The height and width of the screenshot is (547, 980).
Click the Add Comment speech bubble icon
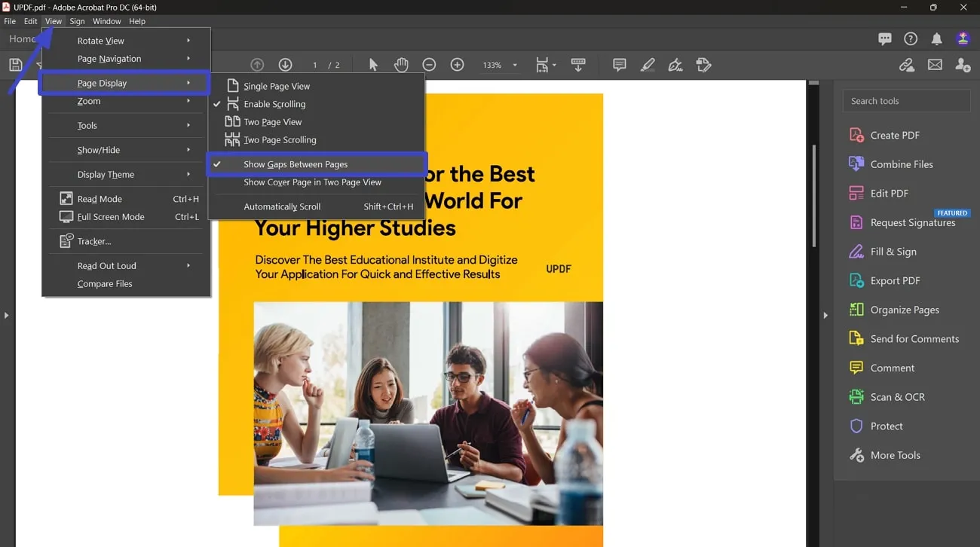tap(618, 65)
